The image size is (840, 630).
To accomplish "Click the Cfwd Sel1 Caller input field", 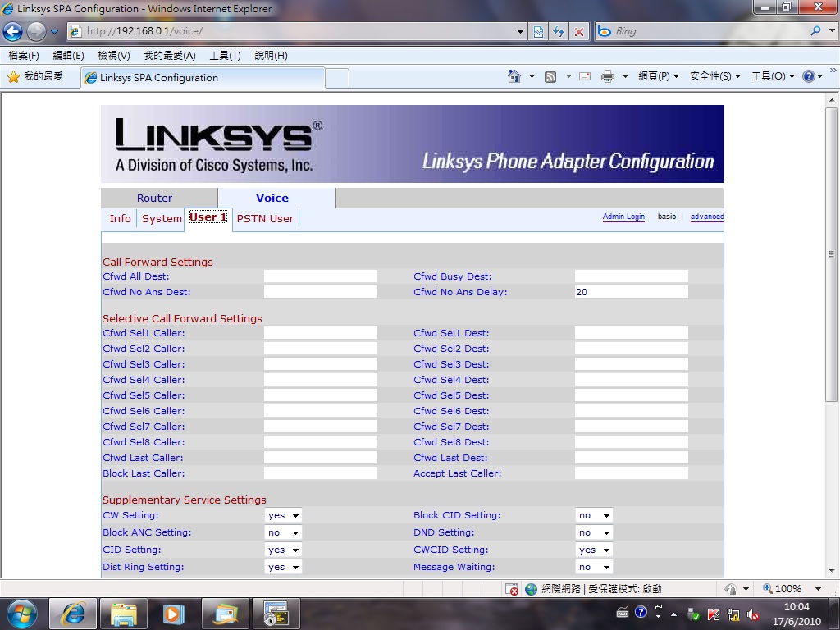I will (321, 333).
